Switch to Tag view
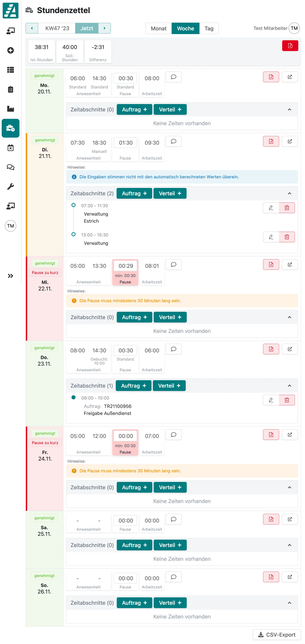Viewport: 305px width, 644px height. [x=209, y=29]
